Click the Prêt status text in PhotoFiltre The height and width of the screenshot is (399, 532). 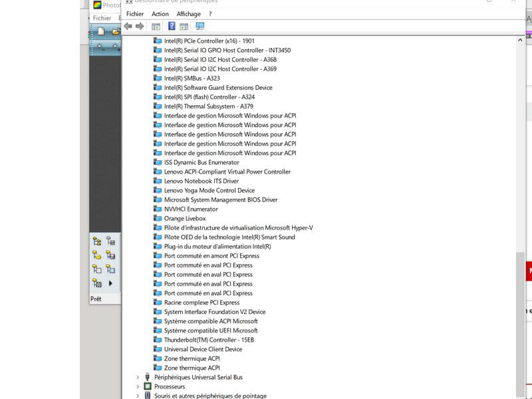[x=96, y=299]
